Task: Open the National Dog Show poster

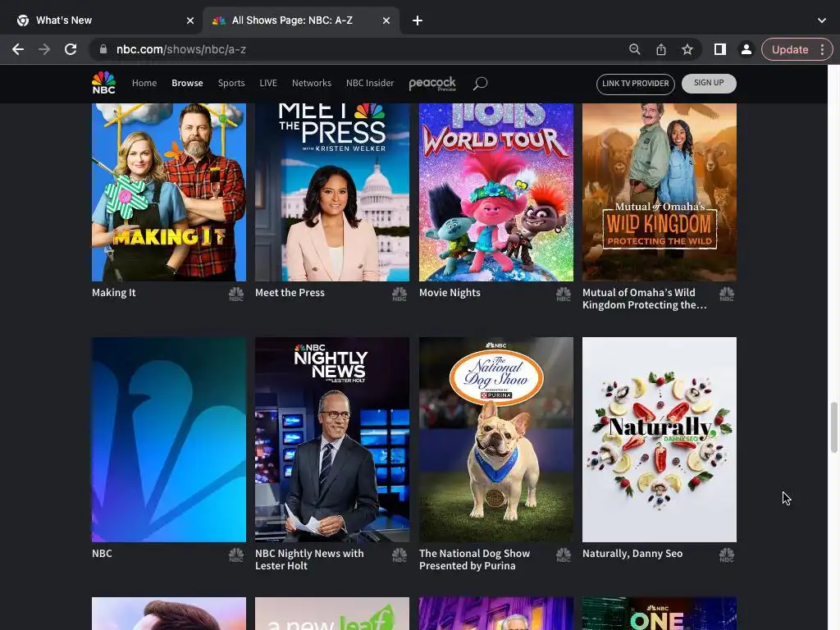Action: (x=496, y=440)
